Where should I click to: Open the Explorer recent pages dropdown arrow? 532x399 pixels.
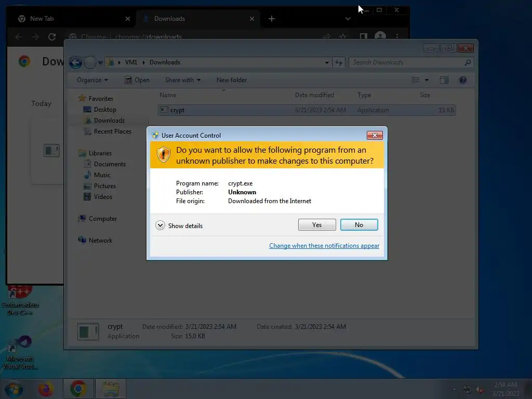coord(100,62)
